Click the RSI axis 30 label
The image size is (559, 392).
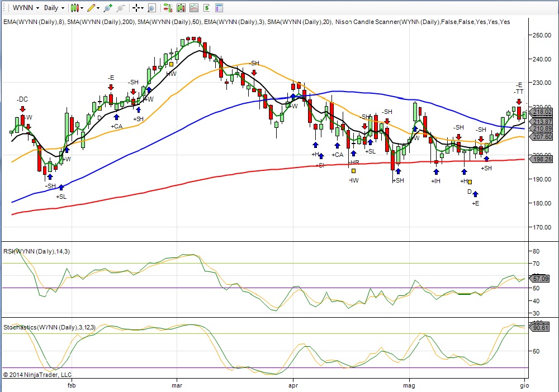536,313
